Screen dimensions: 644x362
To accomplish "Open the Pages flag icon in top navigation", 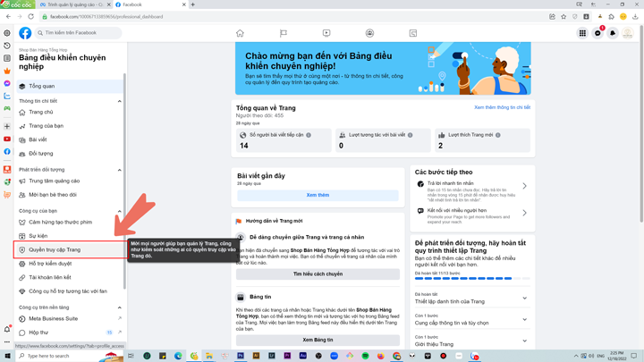I will (x=284, y=33).
